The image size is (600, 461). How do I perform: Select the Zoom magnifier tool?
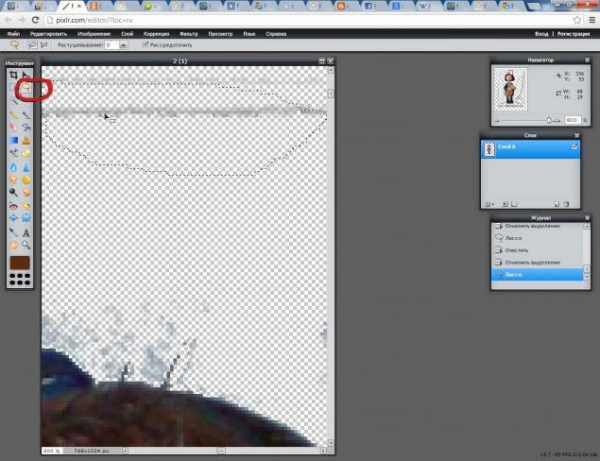coord(26,245)
